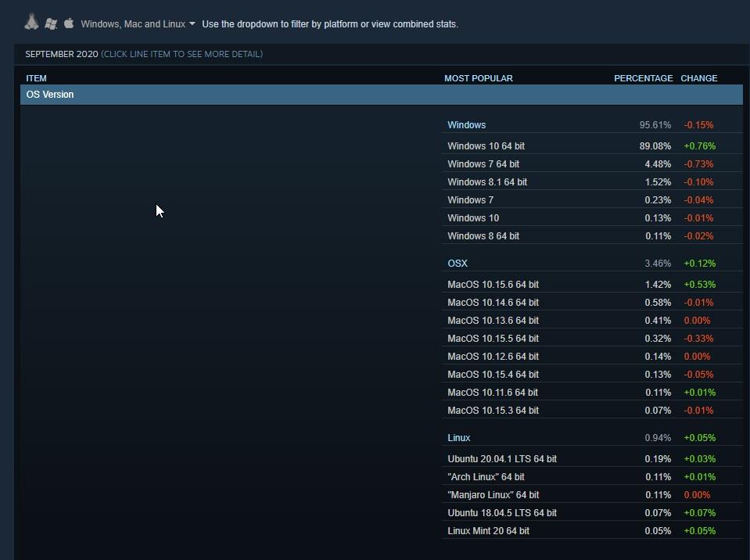Open the OSX category link
The width and height of the screenshot is (750, 560).
point(458,264)
